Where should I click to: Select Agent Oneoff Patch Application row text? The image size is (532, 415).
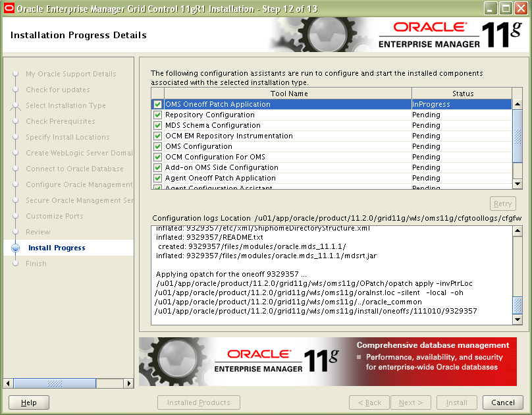[x=220, y=178]
